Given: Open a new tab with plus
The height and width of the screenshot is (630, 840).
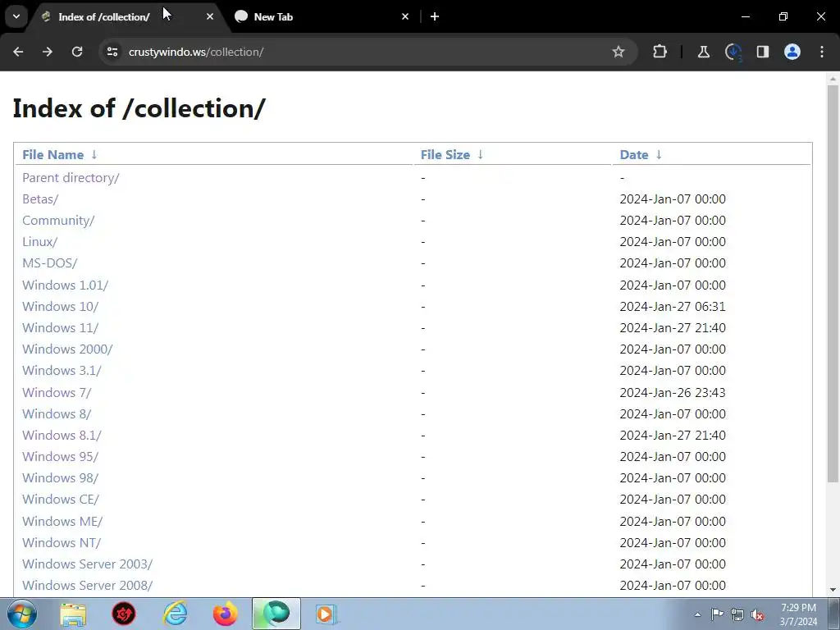Looking at the screenshot, I should (435, 16).
